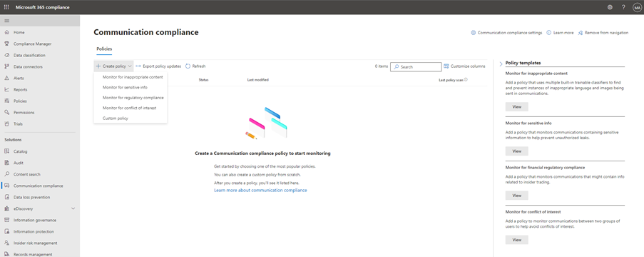View sensitive info template

516,151
